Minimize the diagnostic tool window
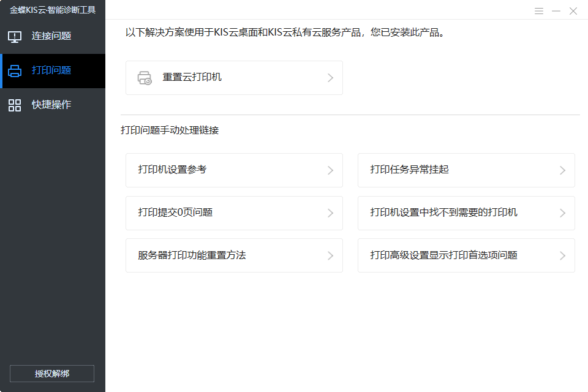Image resolution: width=588 pixels, height=392 pixels. 556,11
